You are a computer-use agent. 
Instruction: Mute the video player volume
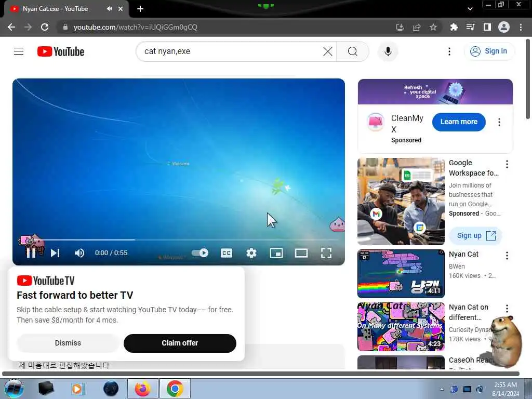[79, 253]
